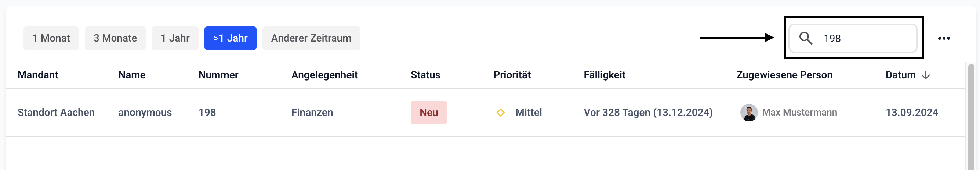Sort by the Mandant column header
980x170 pixels.
[x=38, y=75]
